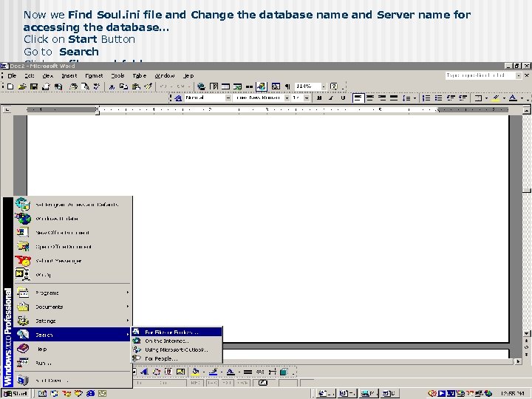The height and width of the screenshot is (399, 532).
Task: Toggle Underline formatting
Action: click(x=343, y=98)
